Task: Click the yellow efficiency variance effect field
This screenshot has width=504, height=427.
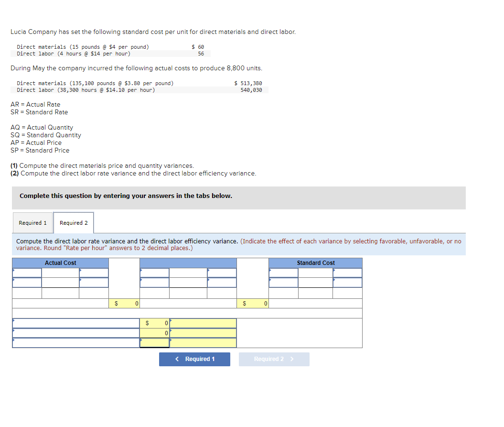Action: click(x=203, y=333)
